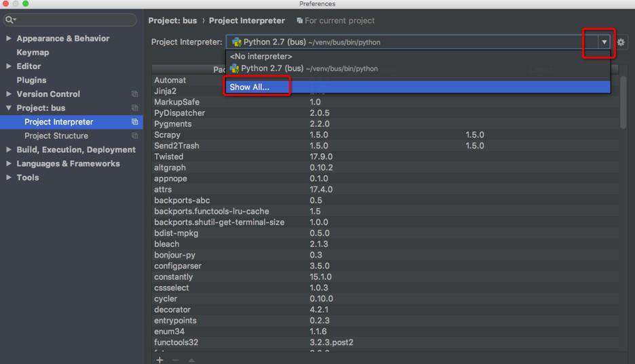Select the backports-abc package row
Image resolution: width=635 pixels, height=364 pixels.
(385, 200)
